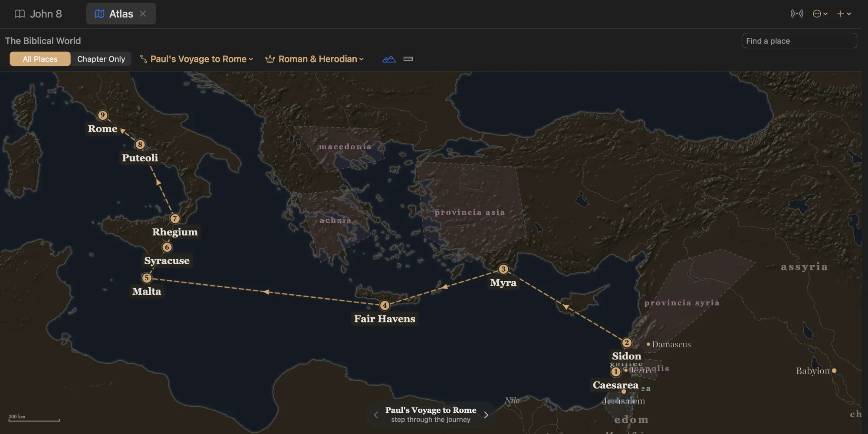Open the John 8 tab
Screen dimensions: 868x434
click(38, 14)
